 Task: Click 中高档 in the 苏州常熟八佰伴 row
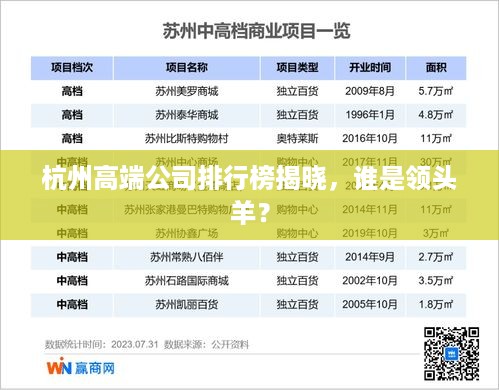pos(72,257)
